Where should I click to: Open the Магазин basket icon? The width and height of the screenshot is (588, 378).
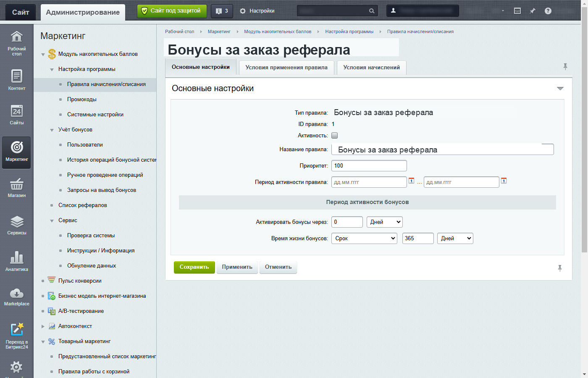(17, 187)
